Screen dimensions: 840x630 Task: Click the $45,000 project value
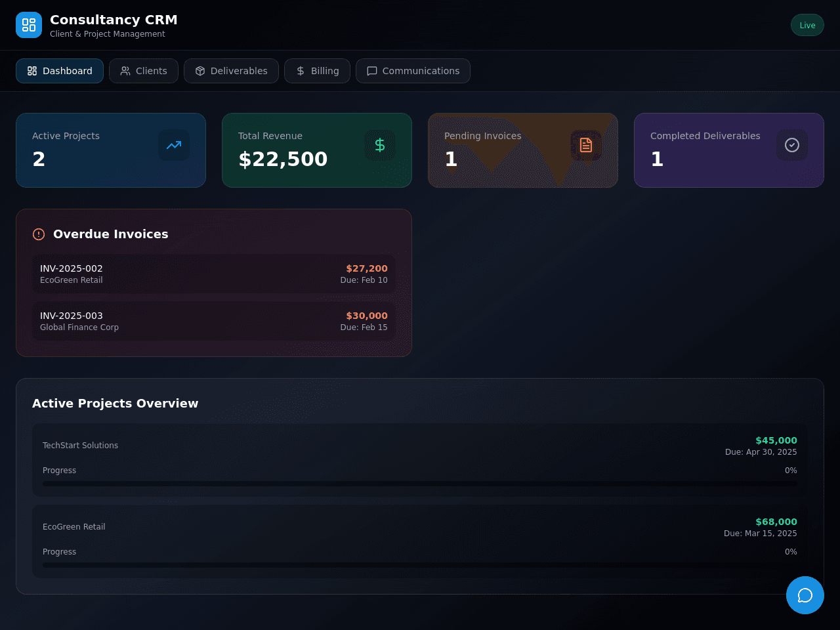click(776, 440)
